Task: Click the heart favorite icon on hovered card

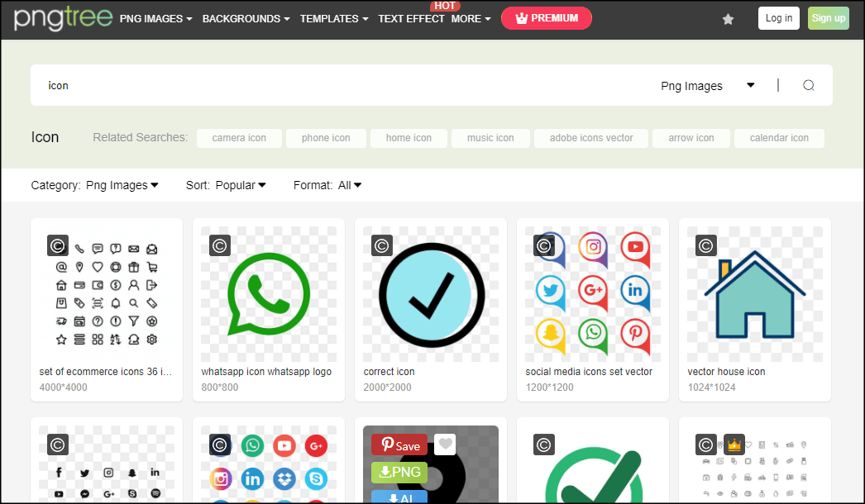Action: pos(445,445)
